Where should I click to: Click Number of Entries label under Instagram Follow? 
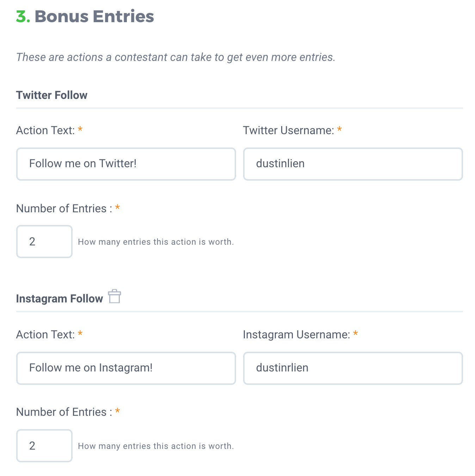coord(64,412)
